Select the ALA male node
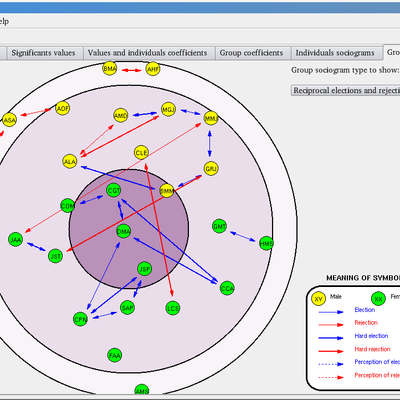This screenshot has height=400, width=400. [x=70, y=162]
